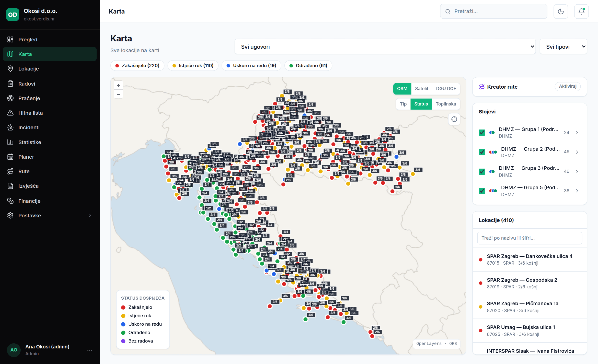Open Statistike chart icon
598x364 pixels.
10,142
